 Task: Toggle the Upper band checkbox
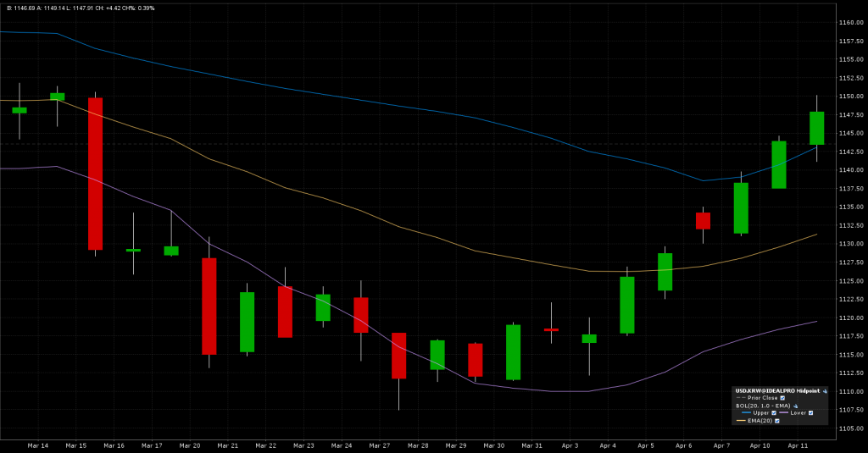(x=774, y=412)
